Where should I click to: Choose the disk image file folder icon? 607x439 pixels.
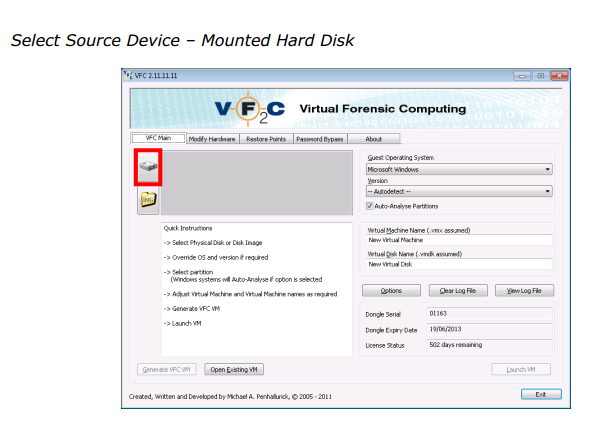[148, 200]
